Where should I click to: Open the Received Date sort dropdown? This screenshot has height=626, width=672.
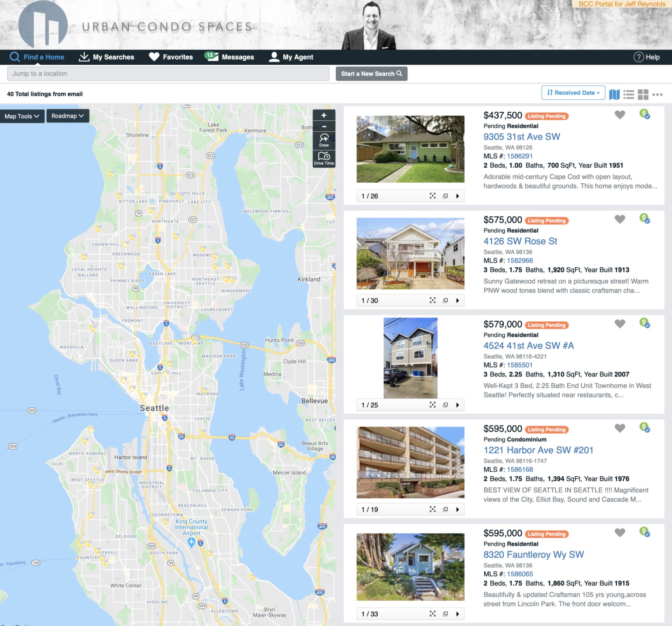pyautogui.click(x=573, y=93)
